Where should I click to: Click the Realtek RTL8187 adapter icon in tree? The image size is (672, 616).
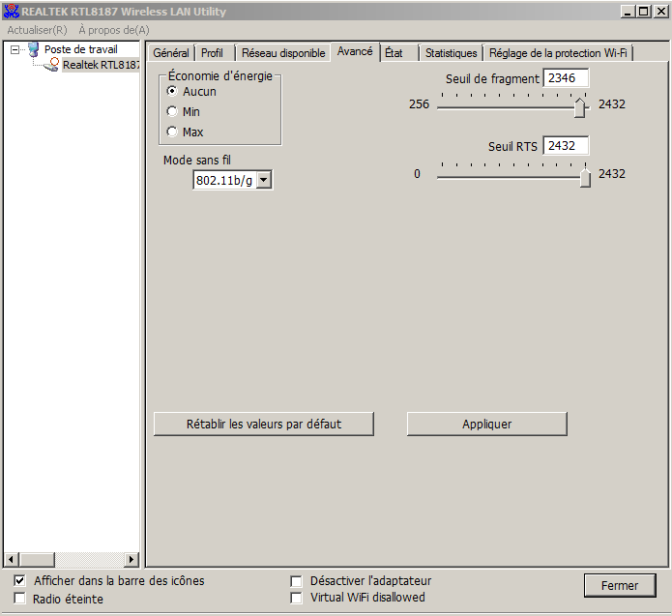(x=51, y=65)
